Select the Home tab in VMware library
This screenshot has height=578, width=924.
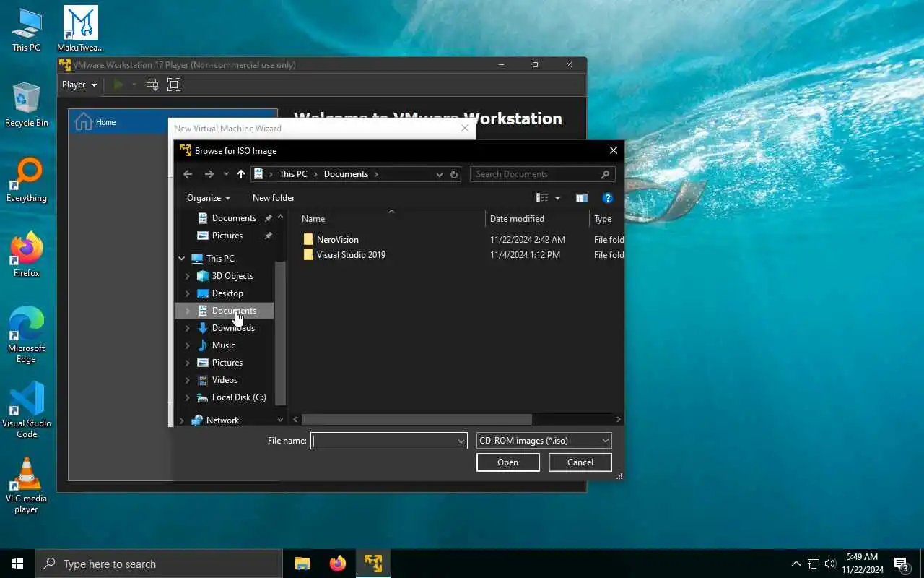[173, 122]
